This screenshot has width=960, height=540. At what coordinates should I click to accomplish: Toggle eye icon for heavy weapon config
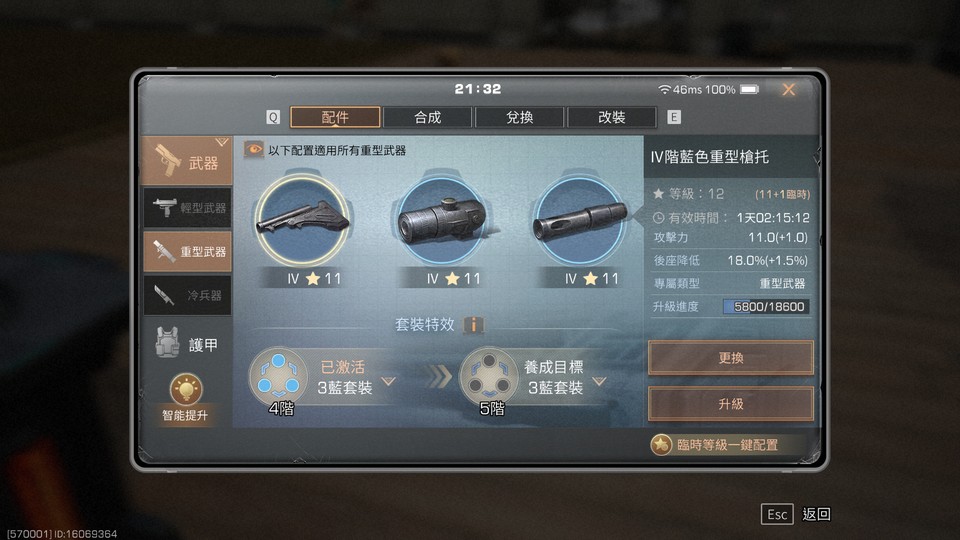[x=253, y=149]
